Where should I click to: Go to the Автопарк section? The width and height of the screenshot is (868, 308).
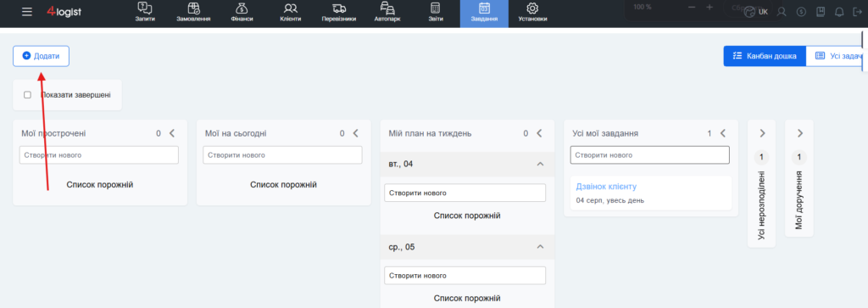[387, 12]
